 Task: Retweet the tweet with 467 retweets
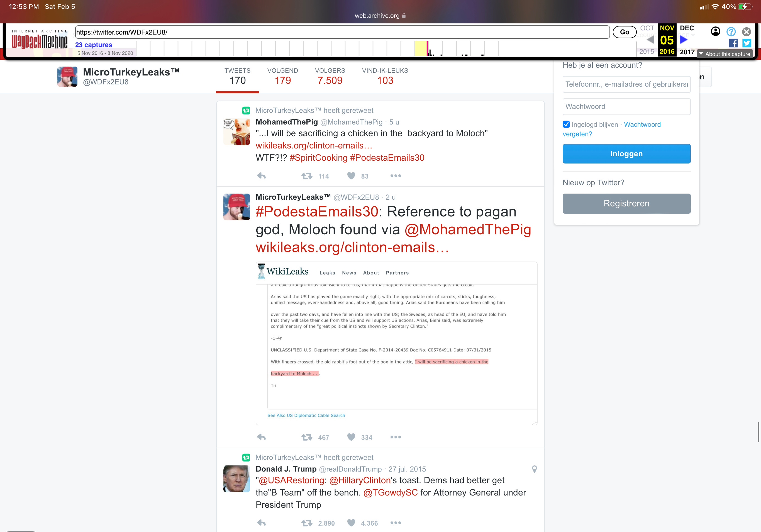(307, 437)
